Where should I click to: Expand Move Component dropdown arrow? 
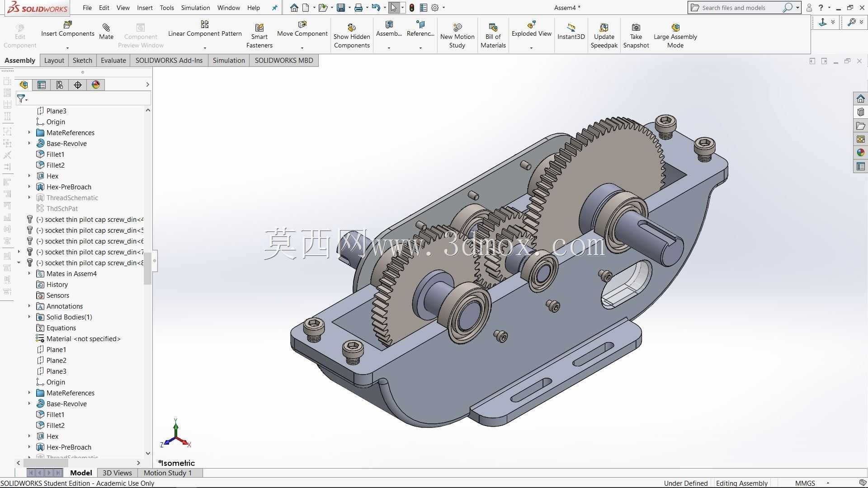302,47
